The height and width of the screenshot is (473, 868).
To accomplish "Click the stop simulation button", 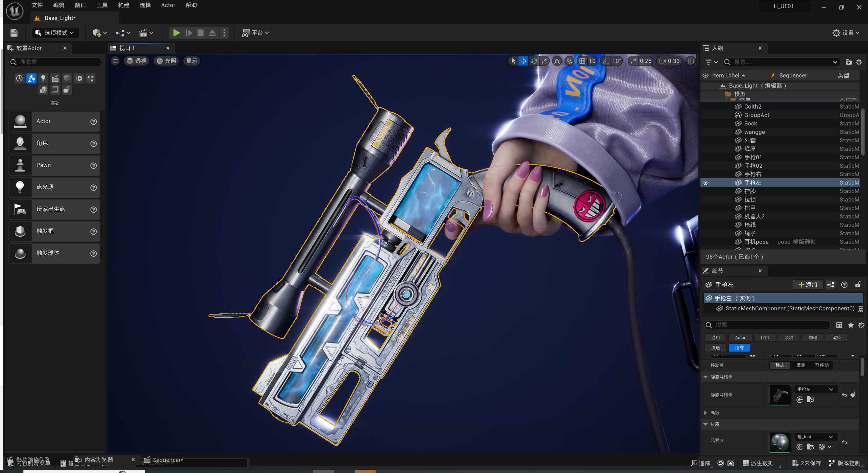I will tap(200, 33).
